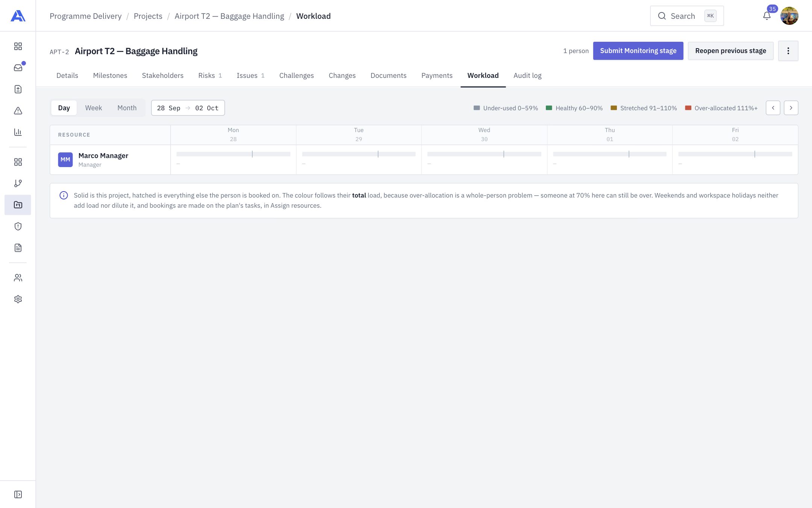Go to the previous date range
The height and width of the screenshot is (508, 812).
(x=773, y=108)
